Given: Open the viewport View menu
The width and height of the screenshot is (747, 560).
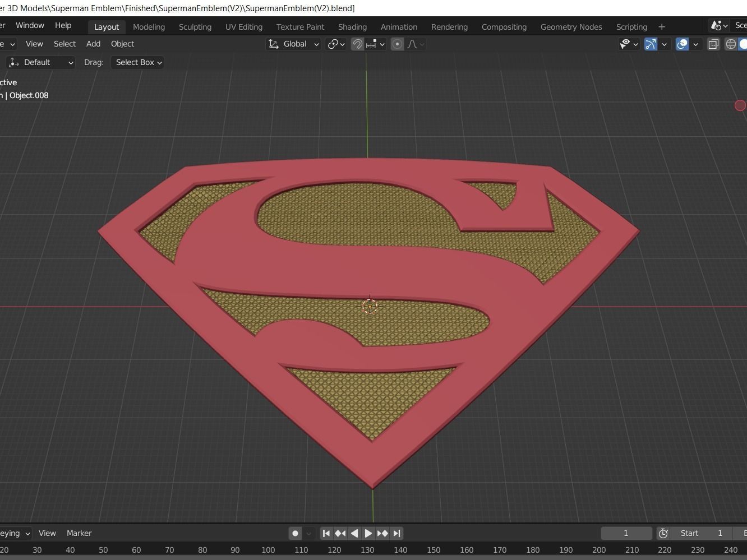Looking at the screenshot, I should point(34,44).
